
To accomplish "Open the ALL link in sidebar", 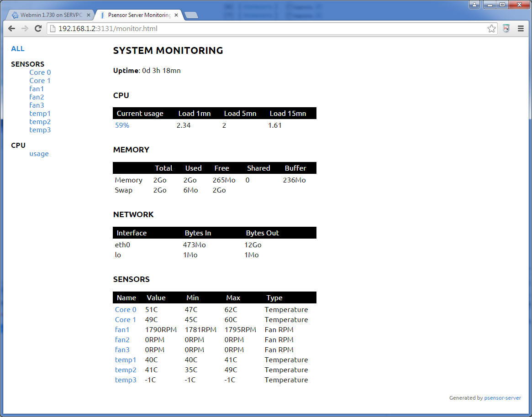I will pyautogui.click(x=18, y=48).
